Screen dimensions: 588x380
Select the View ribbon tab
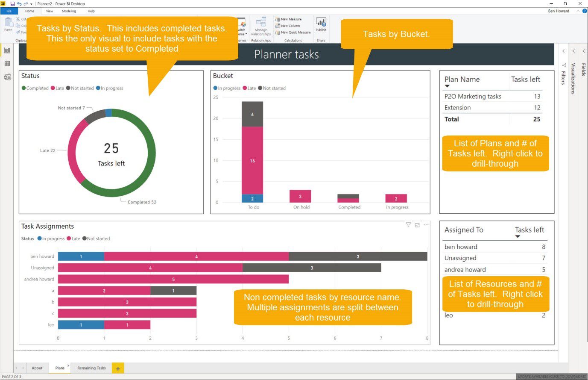point(50,11)
